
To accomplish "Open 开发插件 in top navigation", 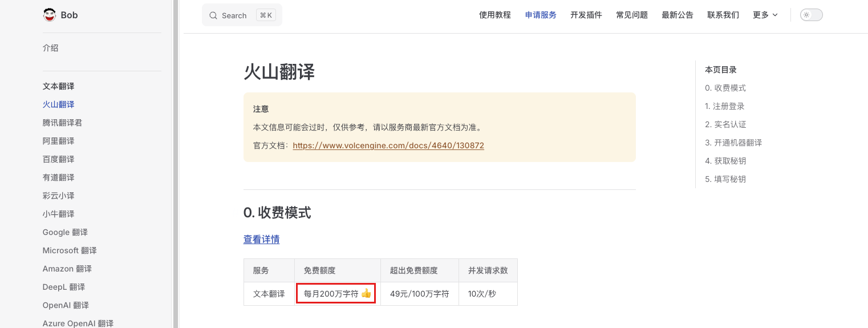I will coord(586,15).
